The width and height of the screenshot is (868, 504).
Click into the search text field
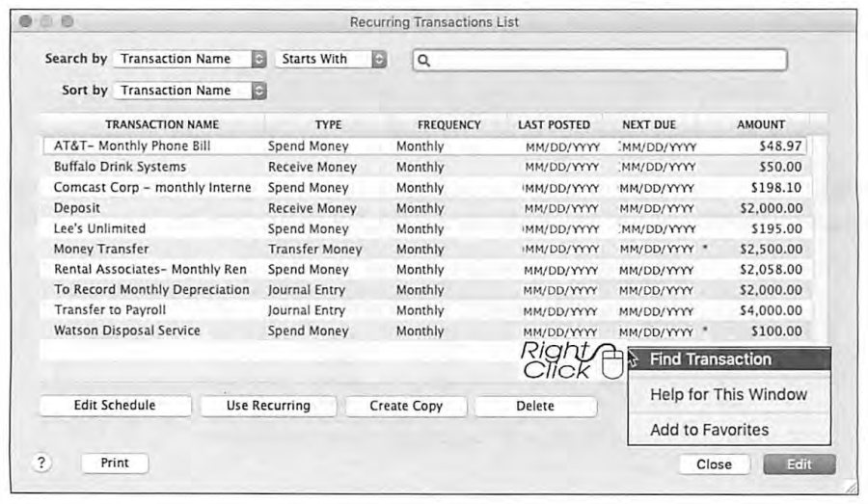(x=600, y=61)
